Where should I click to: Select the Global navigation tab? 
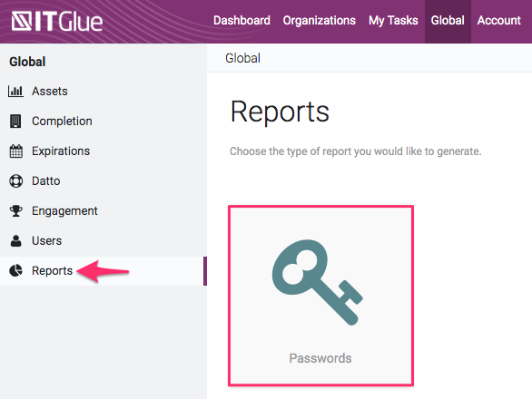click(448, 21)
